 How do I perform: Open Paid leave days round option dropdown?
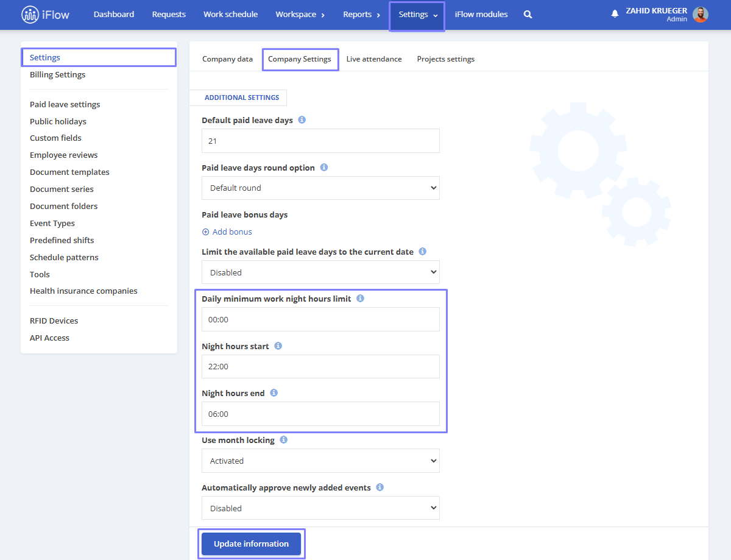coord(320,188)
